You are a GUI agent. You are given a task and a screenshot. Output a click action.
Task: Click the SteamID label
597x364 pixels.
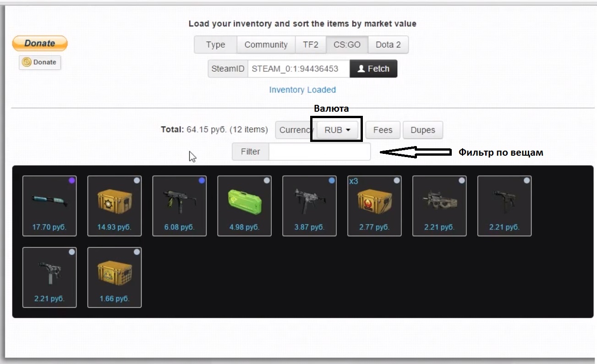[228, 69]
